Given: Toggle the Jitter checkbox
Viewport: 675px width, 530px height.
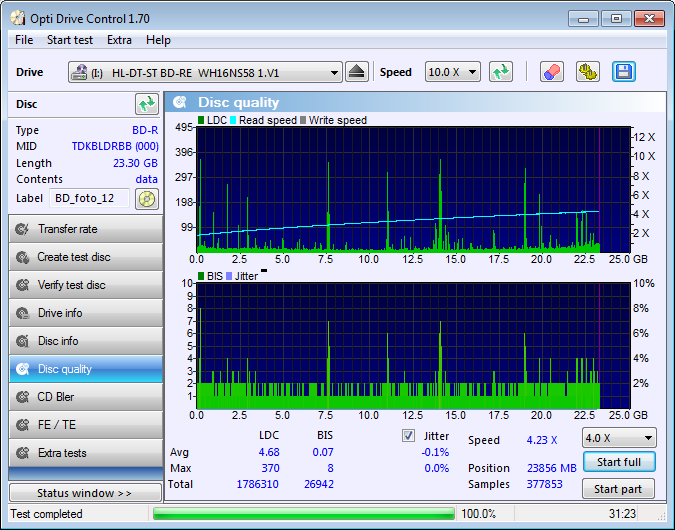Looking at the screenshot, I should [408, 436].
